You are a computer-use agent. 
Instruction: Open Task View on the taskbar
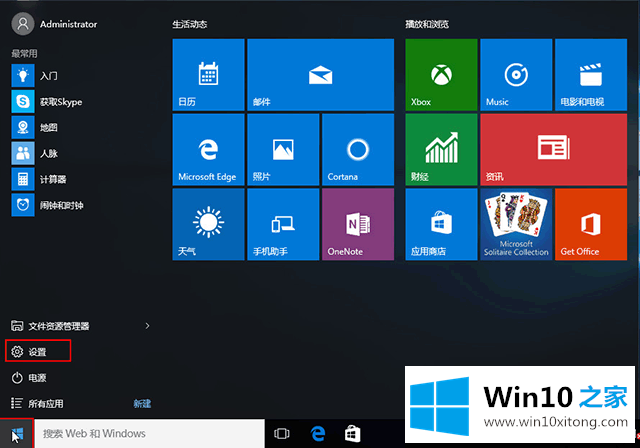click(282, 433)
